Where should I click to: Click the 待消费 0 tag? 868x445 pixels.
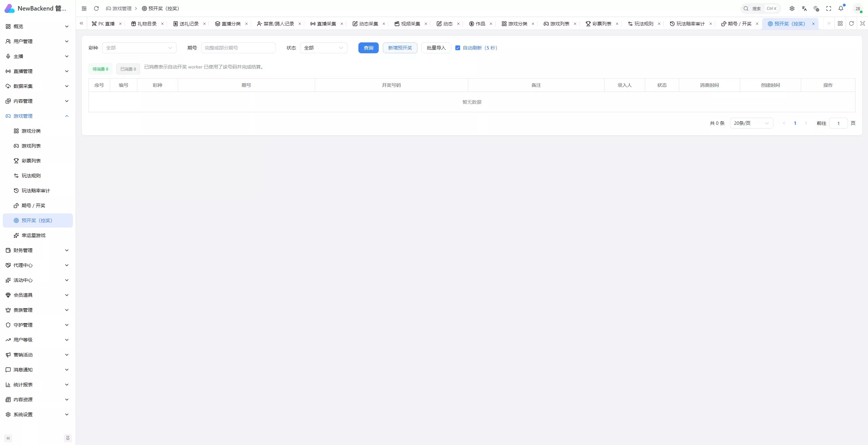[100, 69]
